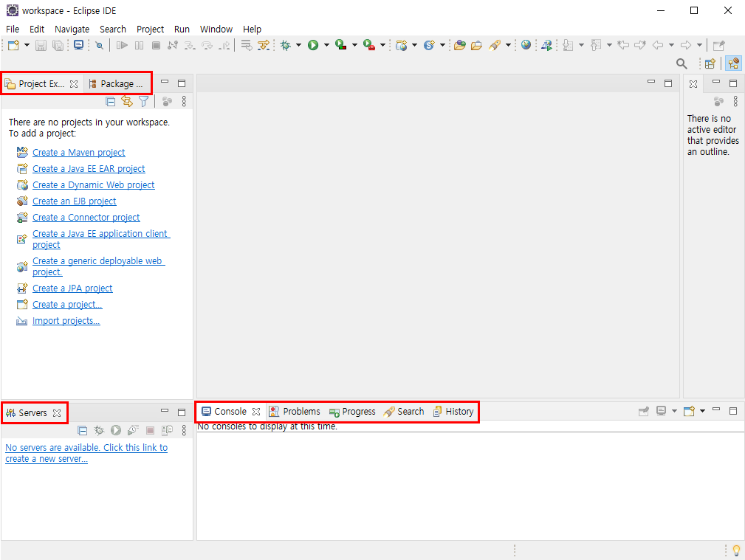745x560 pixels.
Task: Open a Terminal with the monitor icon
Action: coord(78,45)
